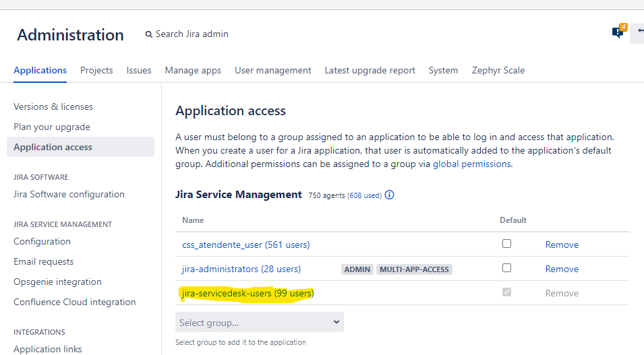Click the 608 used link
The width and height of the screenshot is (644, 355).
pos(364,195)
